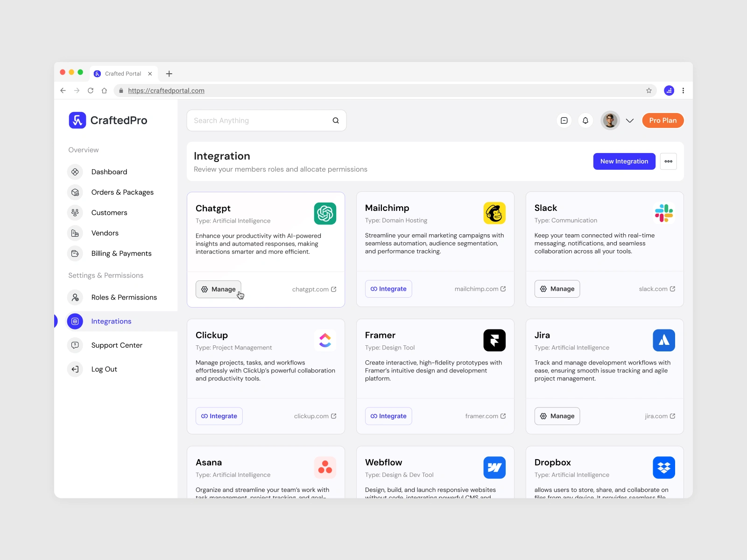Screen dimensions: 747x560
Task: Open Orders & Packages page
Action: [x=122, y=192]
